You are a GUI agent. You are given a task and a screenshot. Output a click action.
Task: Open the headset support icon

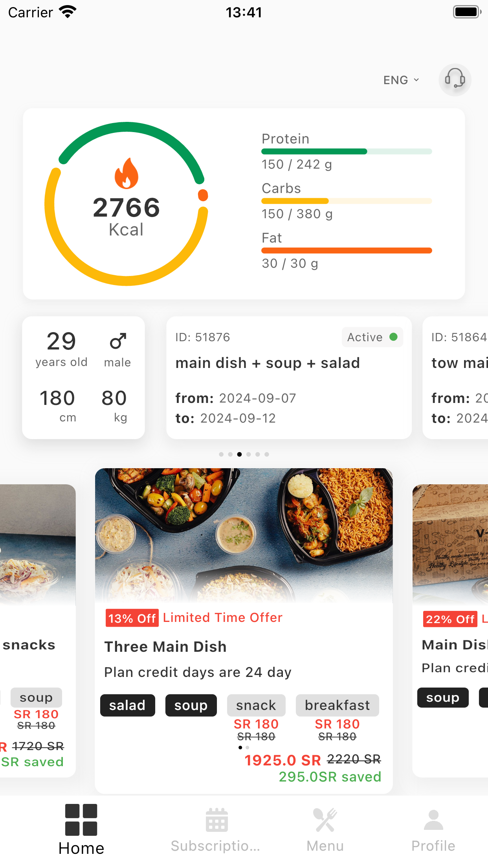455,80
